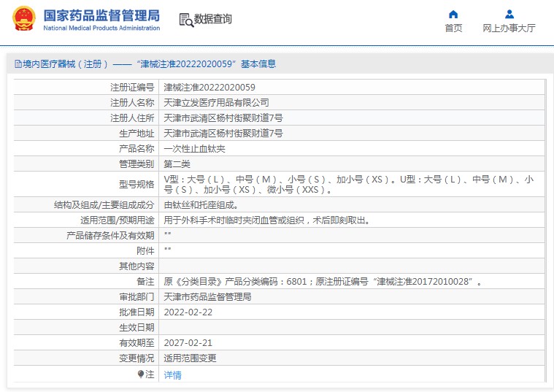
Task: Click the 备注 remark text
Action: point(322,282)
